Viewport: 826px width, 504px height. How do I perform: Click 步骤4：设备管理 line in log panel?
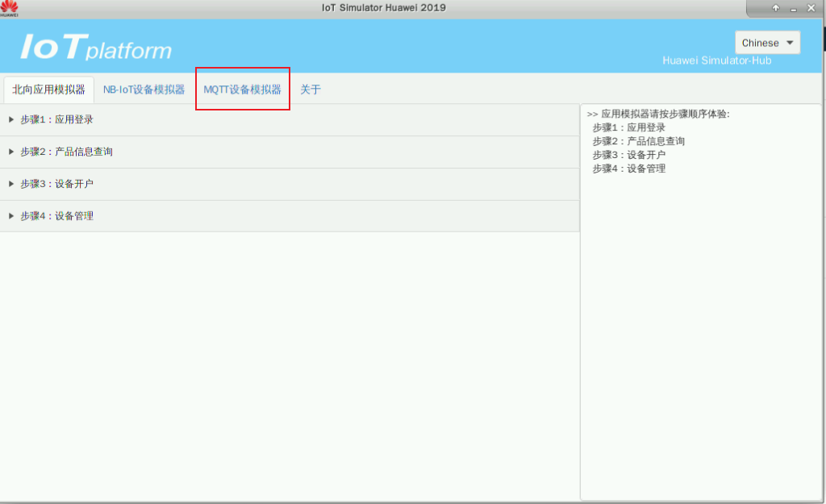(x=628, y=169)
